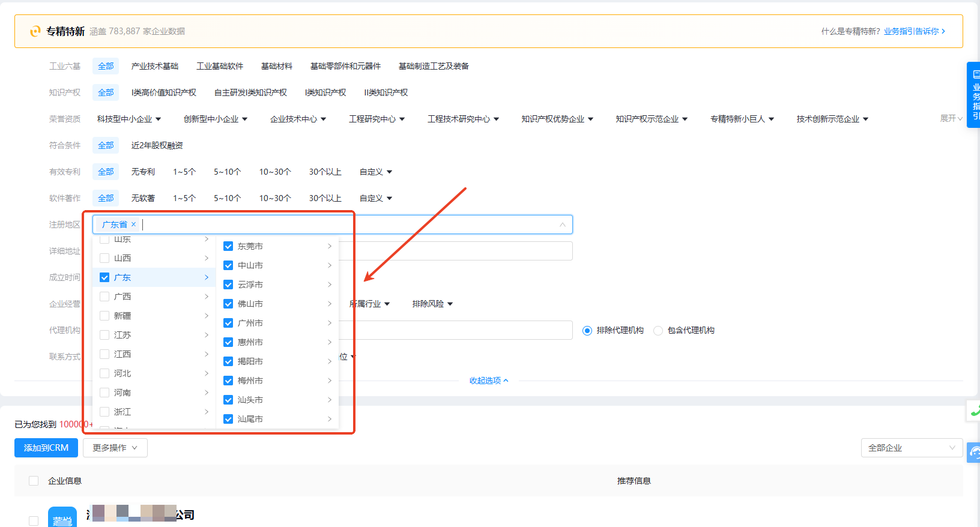
Task: Collapse the 注册地区 selector arrow icon
Action: click(562, 224)
